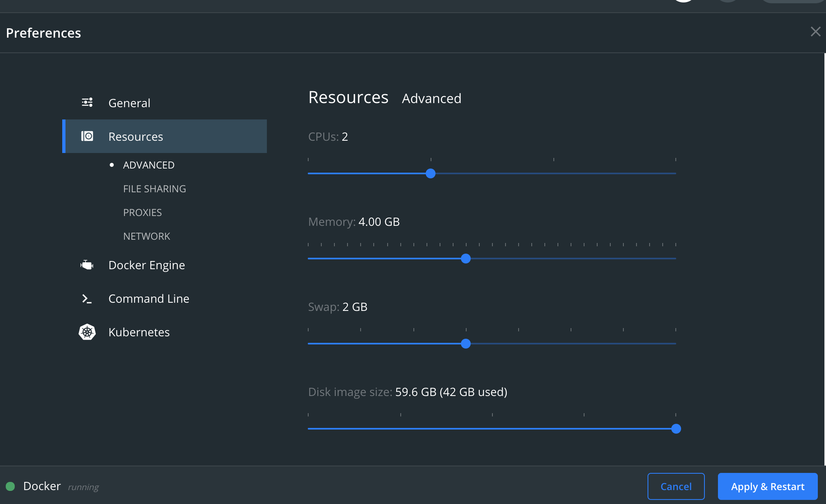Image resolution: width=826 pixels, height=504 pixels.
Task: Select the Resources section label
Action: coord(135,137)
